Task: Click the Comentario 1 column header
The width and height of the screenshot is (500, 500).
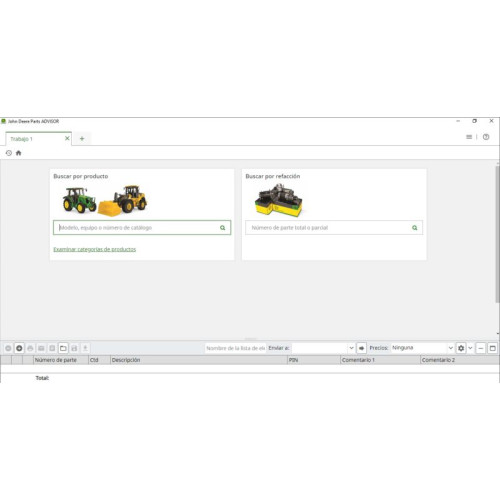Action: click(380, 360)
